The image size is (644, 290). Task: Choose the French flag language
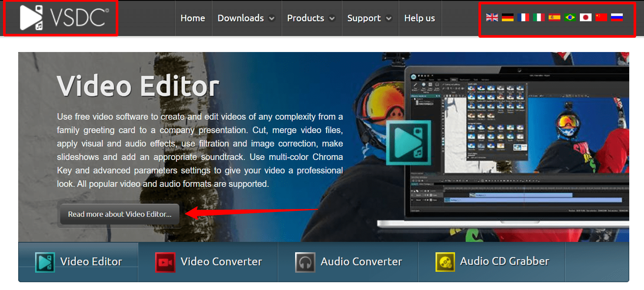pos(523,17)
